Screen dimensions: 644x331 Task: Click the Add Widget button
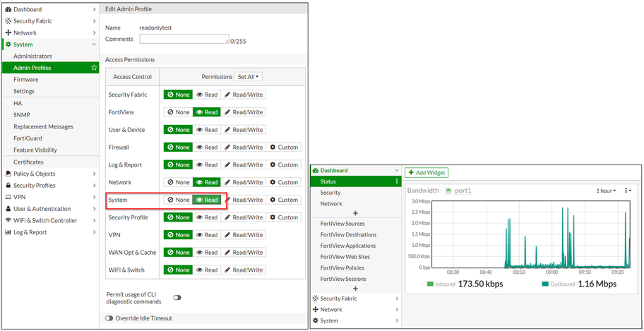(427, 173)
